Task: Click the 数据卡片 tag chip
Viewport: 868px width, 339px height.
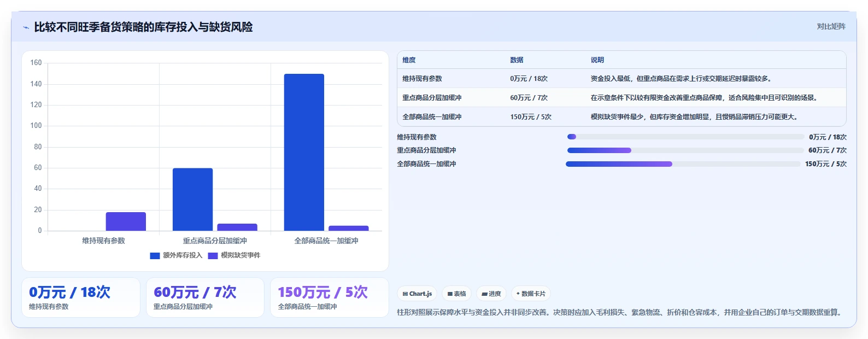Action: (x=531, y=294)
